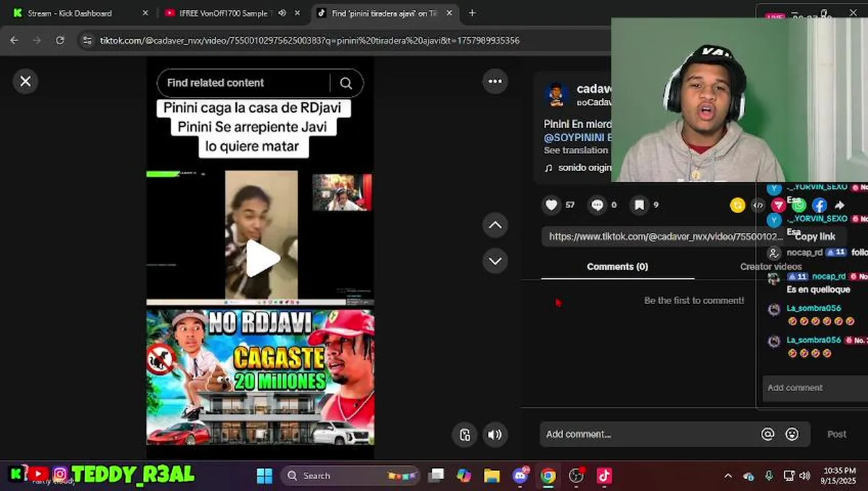The height and width of the screenshot is (491, 868).
Task: Switch to the IFREE VonOff1700 Sample tab
Action: [x=225, y=13]
